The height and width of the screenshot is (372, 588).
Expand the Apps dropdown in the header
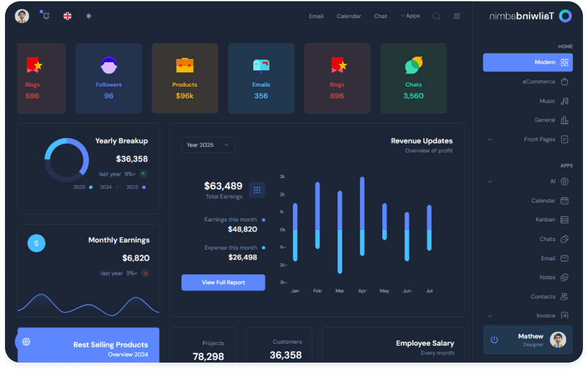(x=411, y=16)
